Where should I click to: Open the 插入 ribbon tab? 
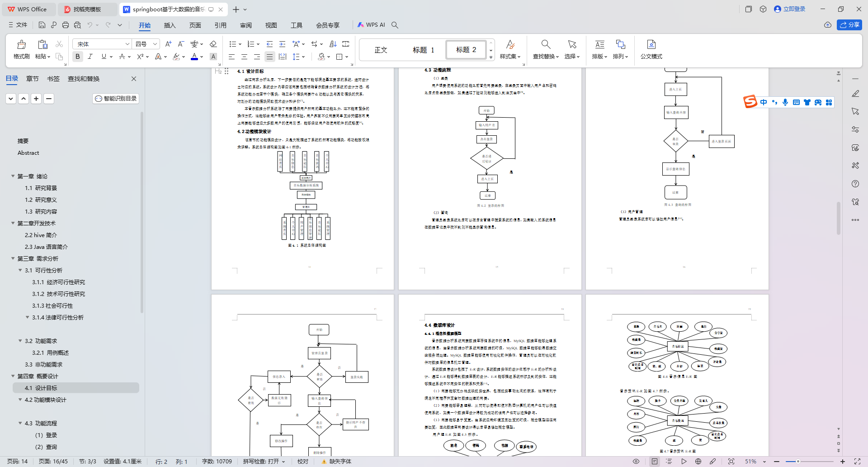(x=170, y=25)
